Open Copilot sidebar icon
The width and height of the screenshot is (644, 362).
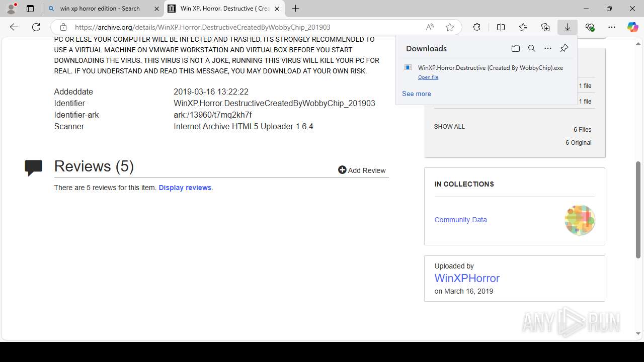click(632, 27)
